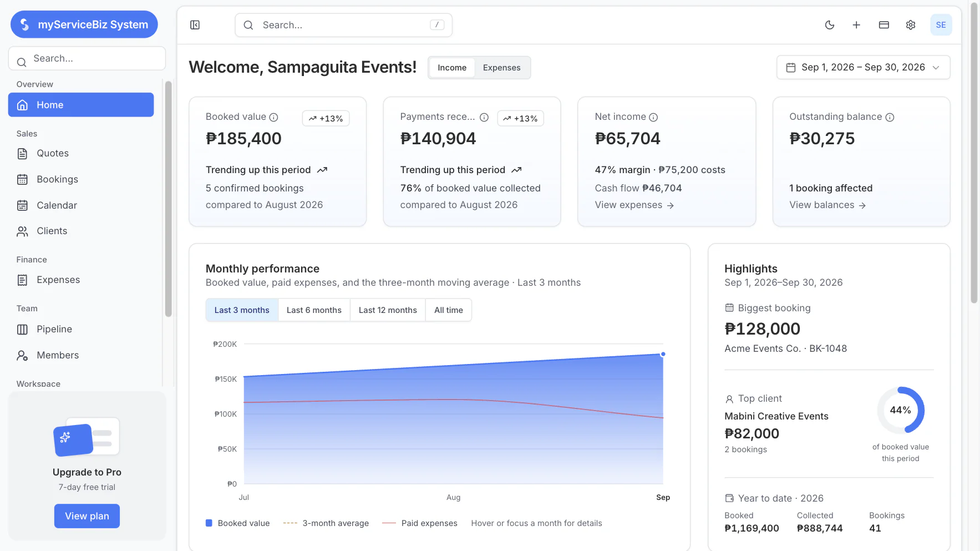Click the Trending up arrow in Booked value card

[322, 170]
